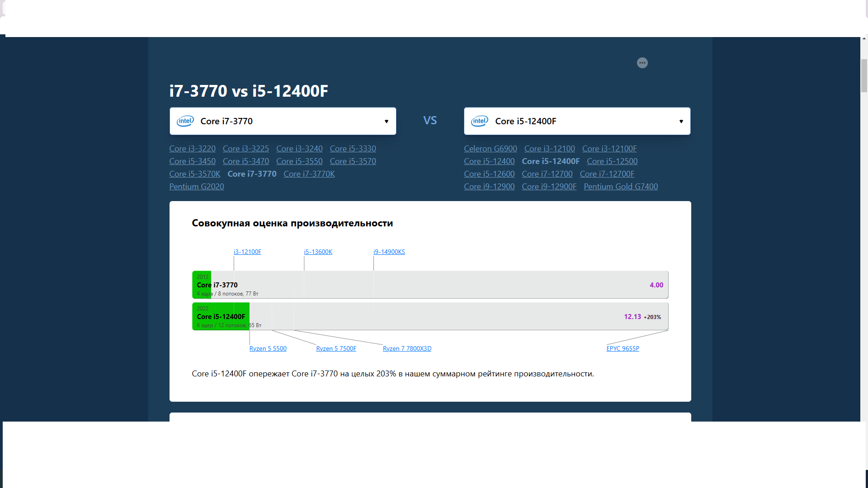
Task: Choose Core i5-3470 processor link
Action: coord(245,161)
